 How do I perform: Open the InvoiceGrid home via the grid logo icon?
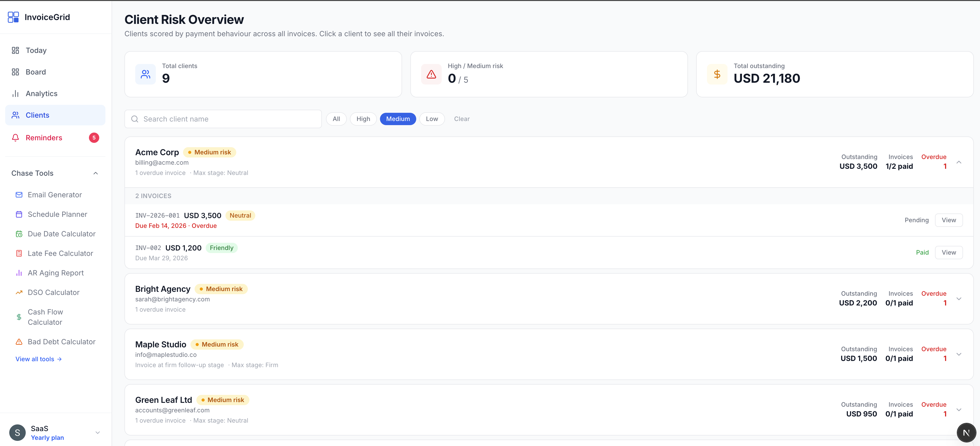point(14,17)
